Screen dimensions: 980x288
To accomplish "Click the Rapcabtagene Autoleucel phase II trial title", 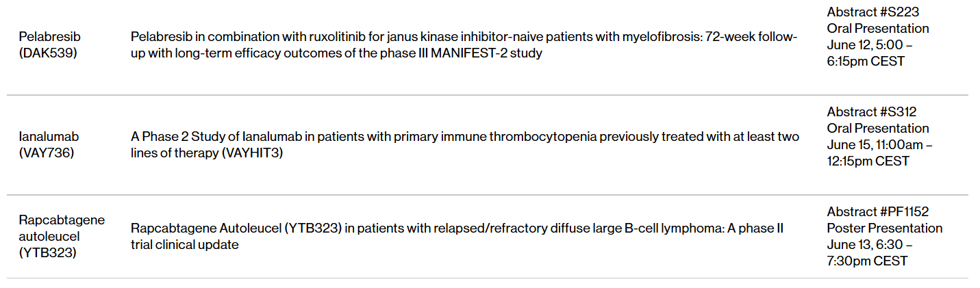I will 457,236.
